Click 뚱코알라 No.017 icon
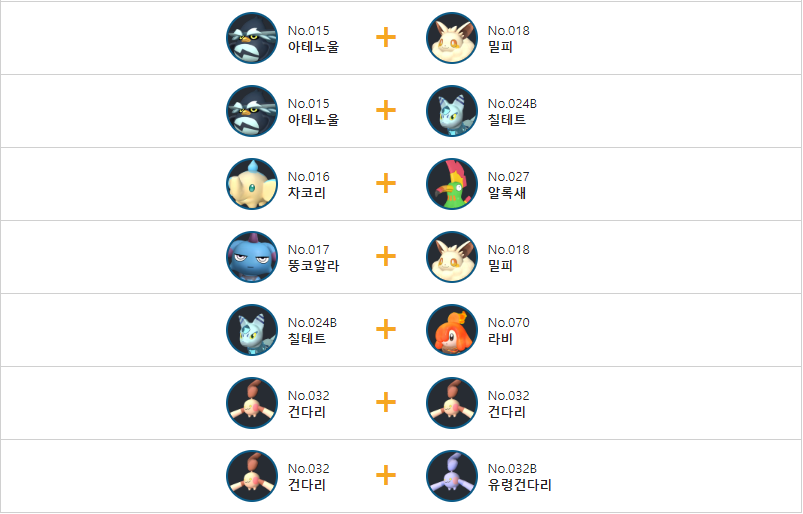This screenshot has height=514, width=803. (252, 257)
